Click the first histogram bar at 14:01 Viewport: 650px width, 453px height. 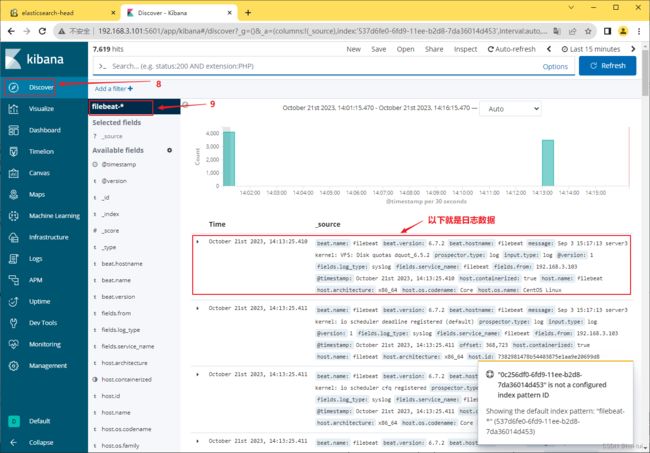click(x=229, y=158)
